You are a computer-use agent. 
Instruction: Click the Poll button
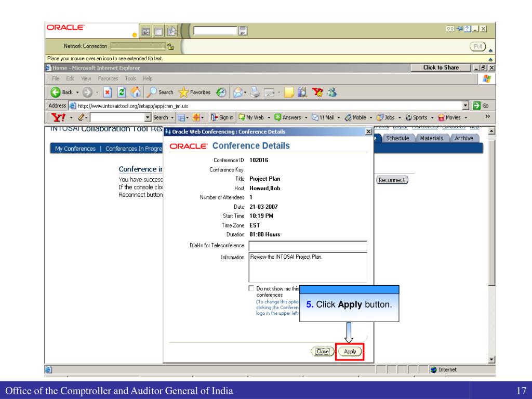pyautogui.click(x=478, y=46)
